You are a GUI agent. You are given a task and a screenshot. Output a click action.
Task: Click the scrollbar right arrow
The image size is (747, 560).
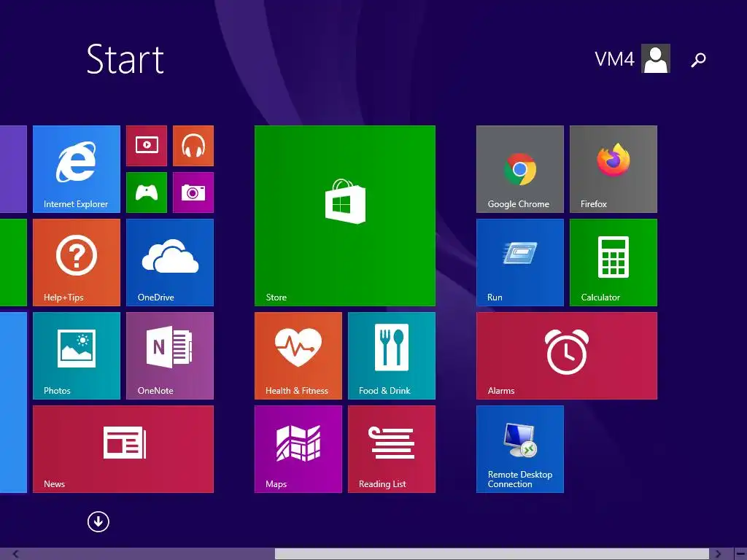click(719, 554)
